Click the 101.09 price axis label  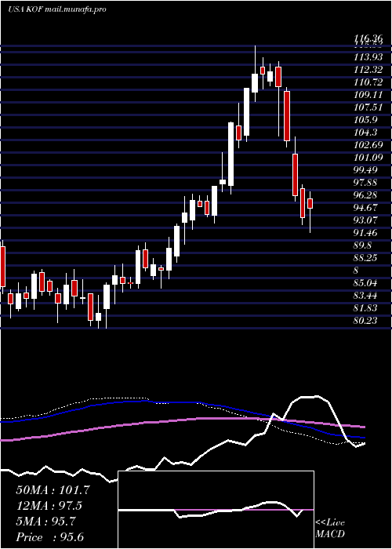click(x=368, y=157)
